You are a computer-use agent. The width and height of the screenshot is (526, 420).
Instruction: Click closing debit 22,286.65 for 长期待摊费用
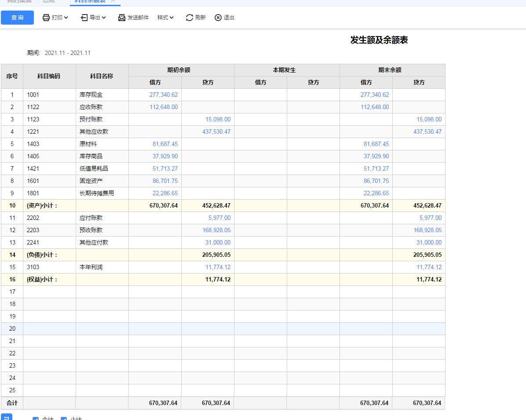coord(376,193)
